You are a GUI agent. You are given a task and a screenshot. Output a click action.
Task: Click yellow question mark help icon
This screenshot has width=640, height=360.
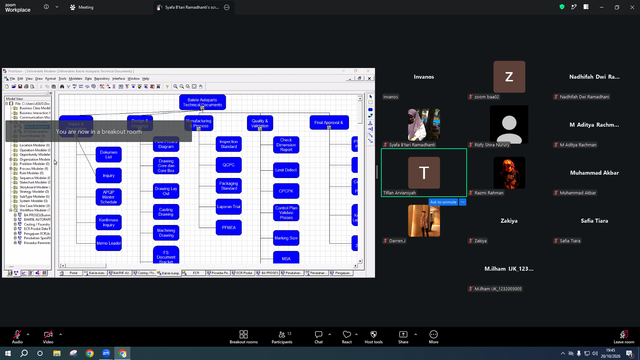[x=167, y=87]
